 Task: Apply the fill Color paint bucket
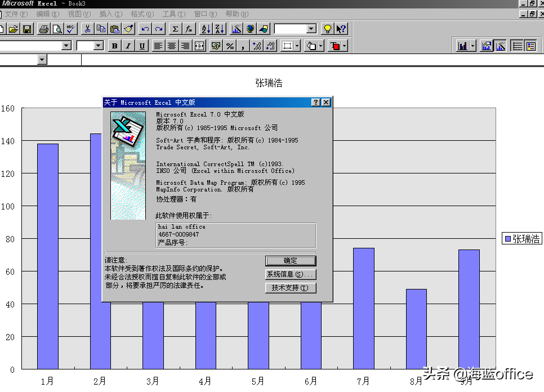pos(311,46)
